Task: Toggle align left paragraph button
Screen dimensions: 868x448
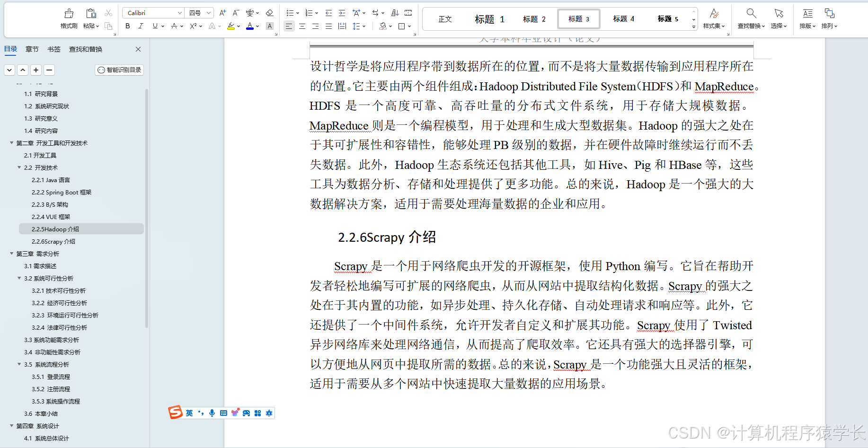Action: click(x=289, y=26)
